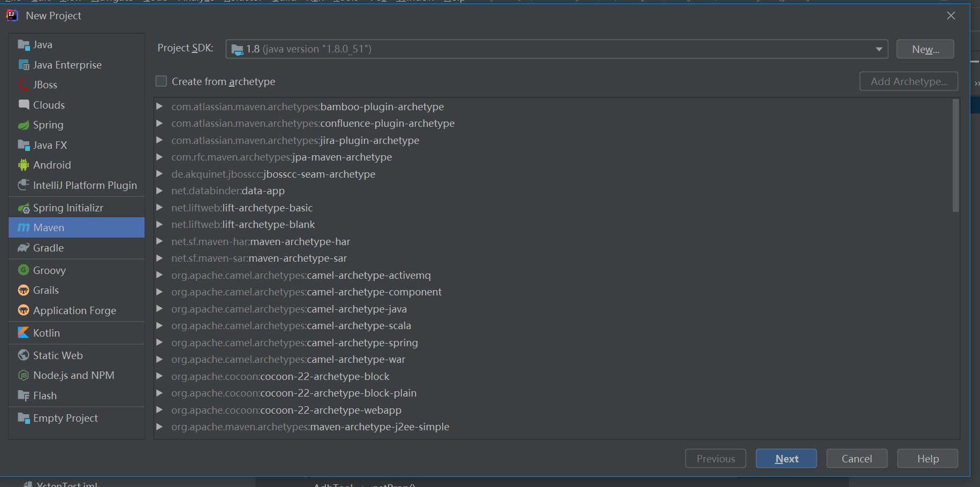Click the SDK folder icon in combo box
The image size is (980, 487).
click(x=237, y=49)
